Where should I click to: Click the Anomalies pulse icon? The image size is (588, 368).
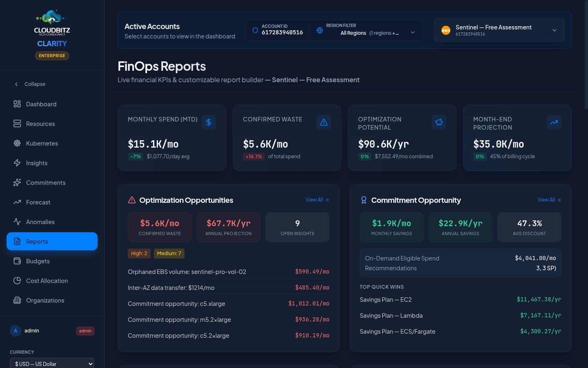17,222
